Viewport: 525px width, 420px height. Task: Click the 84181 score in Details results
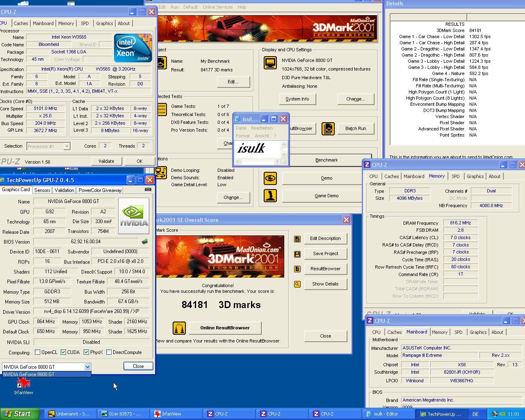click(x=475, y=30)
